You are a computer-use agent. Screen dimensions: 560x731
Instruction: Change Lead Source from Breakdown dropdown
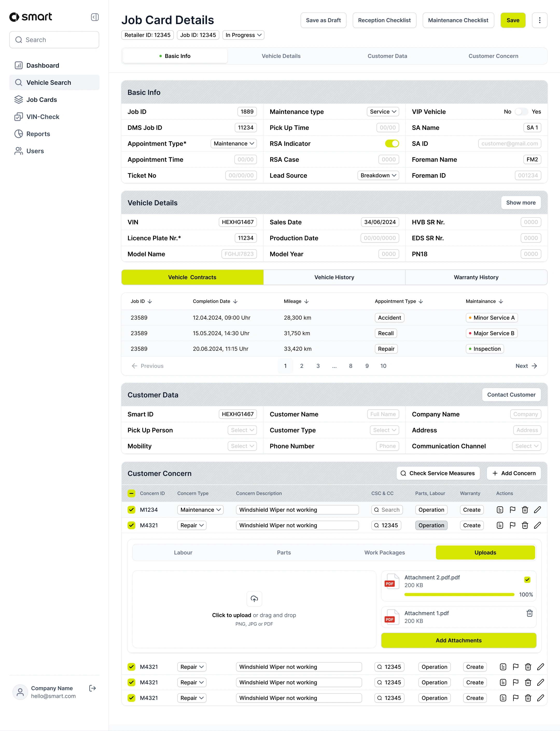click(378, 175)
